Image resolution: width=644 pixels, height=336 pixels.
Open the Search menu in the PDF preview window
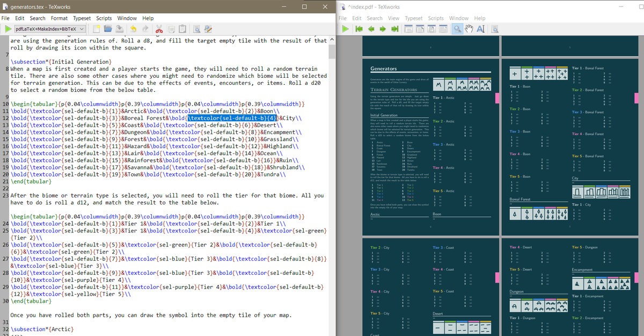(375, 18)
